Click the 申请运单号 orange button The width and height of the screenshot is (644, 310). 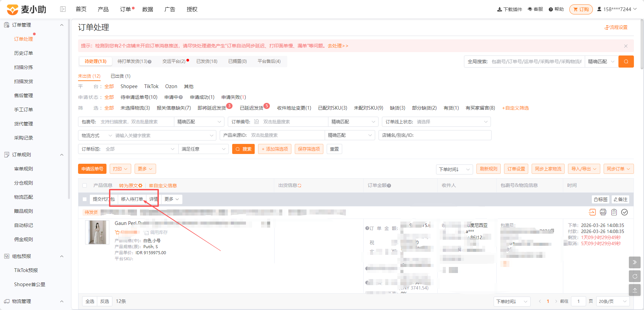[x=92, y=169]
